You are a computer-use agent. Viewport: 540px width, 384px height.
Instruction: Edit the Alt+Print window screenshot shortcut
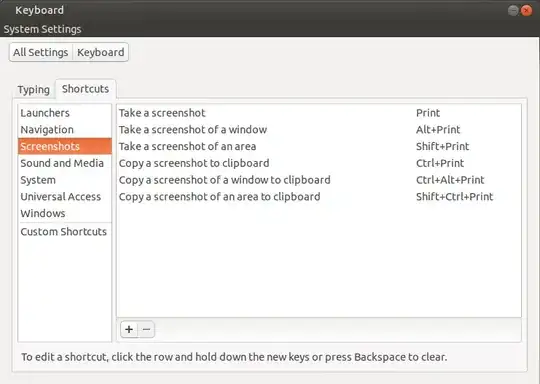click(x=438, y=130)
